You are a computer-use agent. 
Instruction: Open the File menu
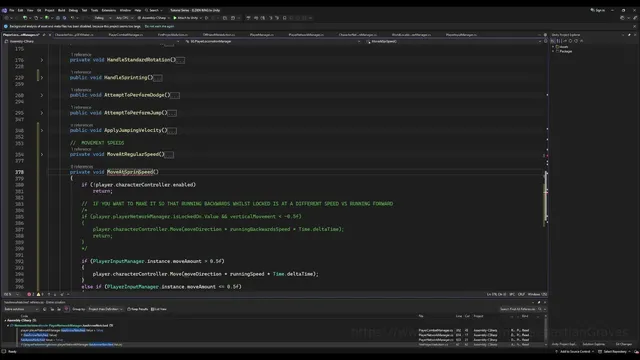(12, 10)
